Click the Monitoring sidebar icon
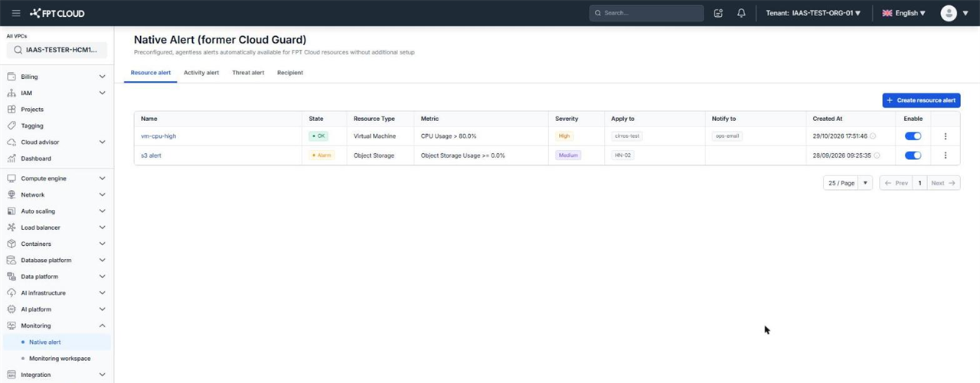 (11, 326)
